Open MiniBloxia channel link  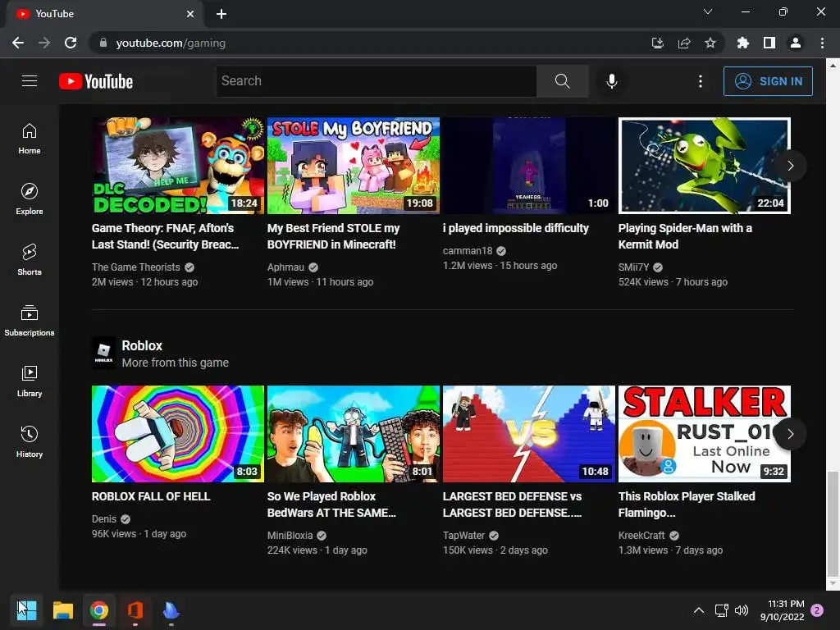[290, 535]
